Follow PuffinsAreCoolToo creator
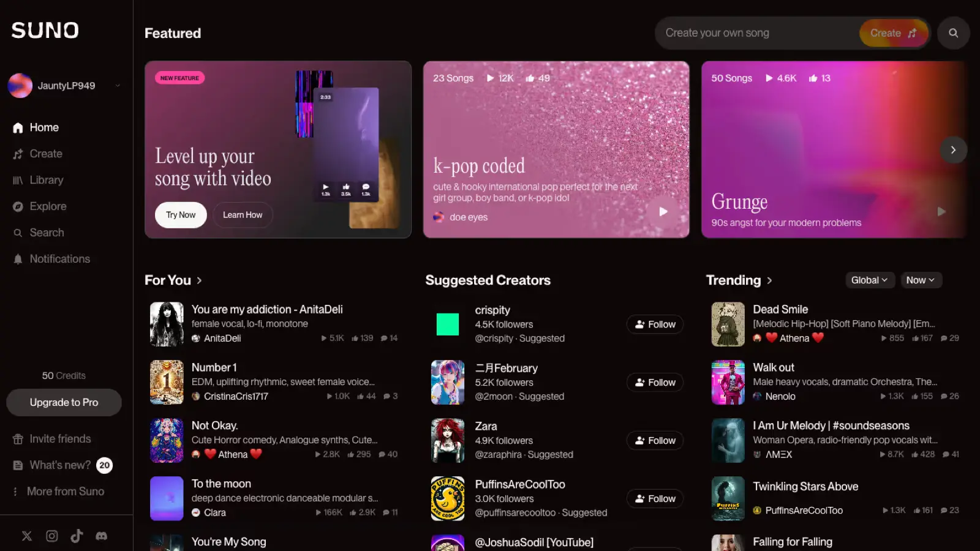Image resolution: width=980 pixels, height=551 pixels. tap(655, 499)
